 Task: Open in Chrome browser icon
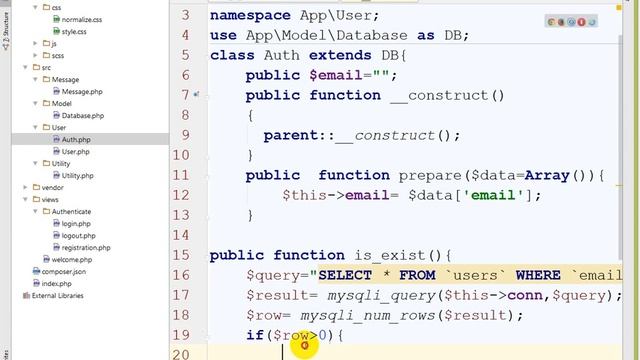click(x=551, y=22)
